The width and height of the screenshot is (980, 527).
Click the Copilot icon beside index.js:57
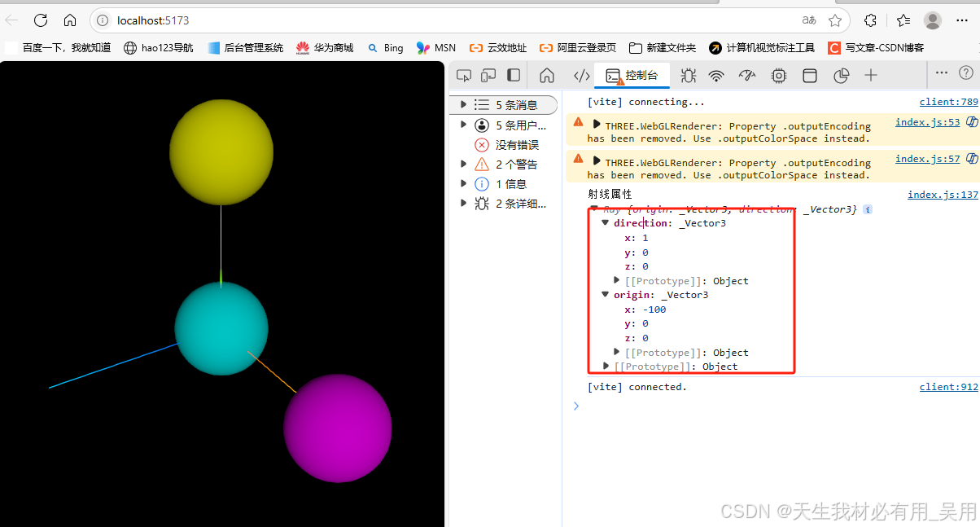tap(971, 160)
